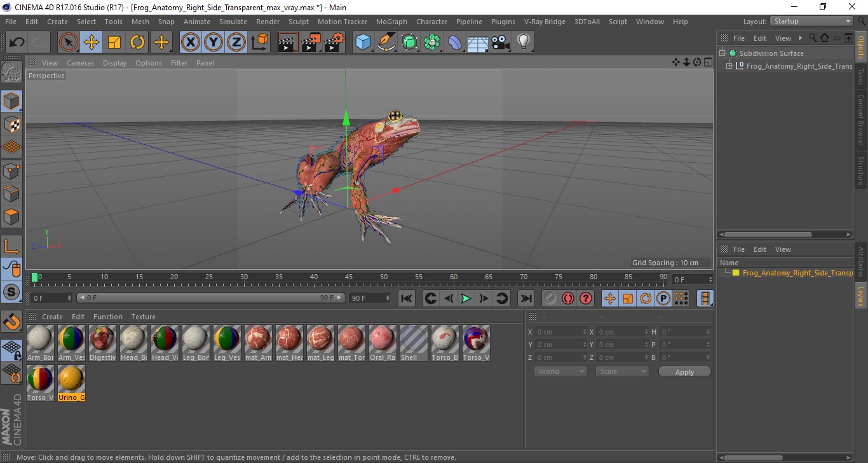The height and width of the screenshot is (463, 868).
Task: Add a Floor environment object
Action: pyautogui.click(x=478, y=43)
